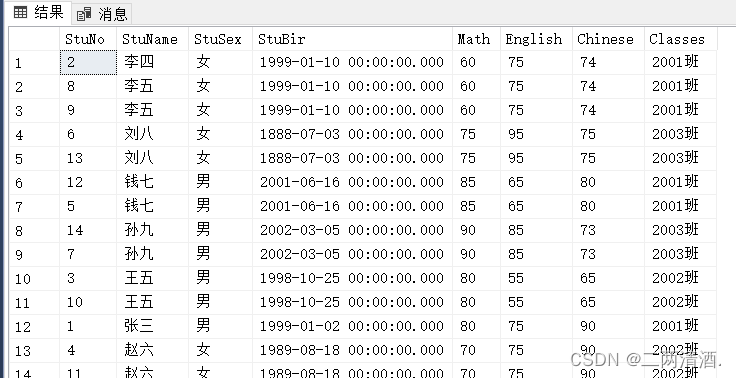Image resolution: width=736 pixels, height=378 pixels.
Task: Click Math cell 70 in row 13
Action: coord(476,350)
